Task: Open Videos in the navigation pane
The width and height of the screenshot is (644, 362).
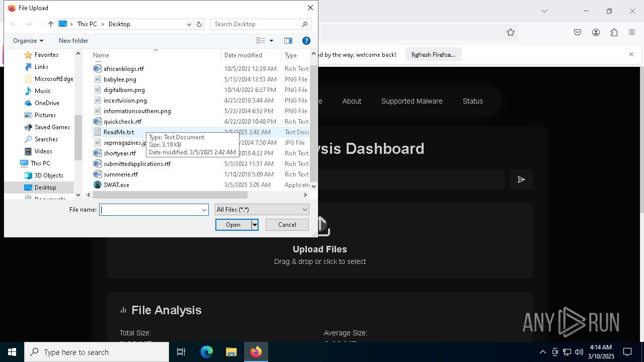Action: [43, 151]
